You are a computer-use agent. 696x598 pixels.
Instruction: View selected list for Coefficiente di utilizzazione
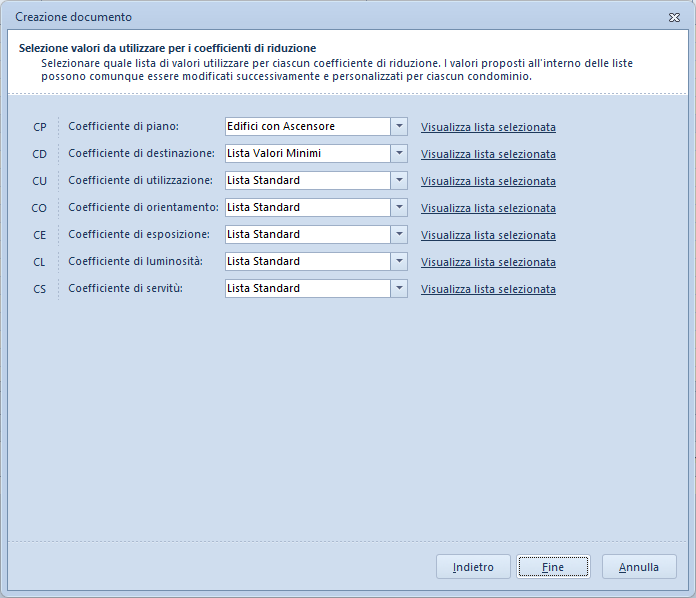(x=488, y=182)
